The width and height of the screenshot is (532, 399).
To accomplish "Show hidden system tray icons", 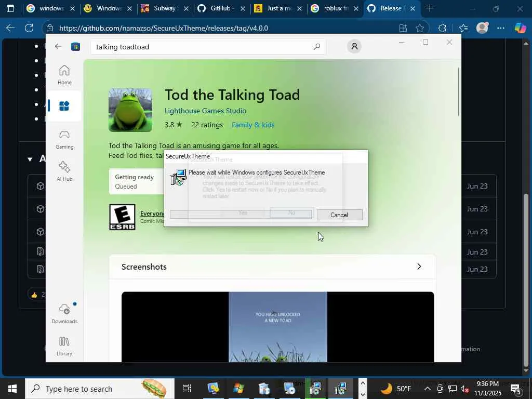I will [x=428, y=389].
